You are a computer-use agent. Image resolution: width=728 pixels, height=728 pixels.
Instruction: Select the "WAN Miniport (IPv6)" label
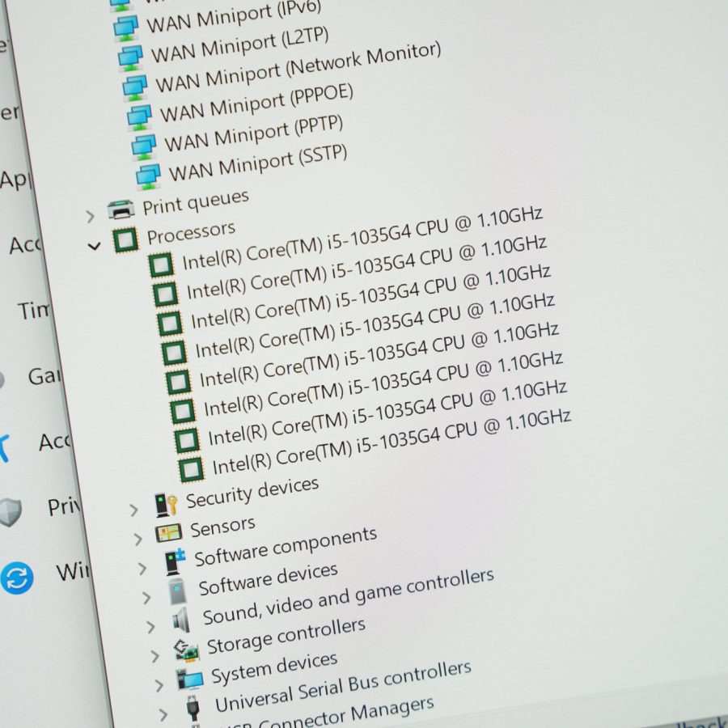click(234, 16)
